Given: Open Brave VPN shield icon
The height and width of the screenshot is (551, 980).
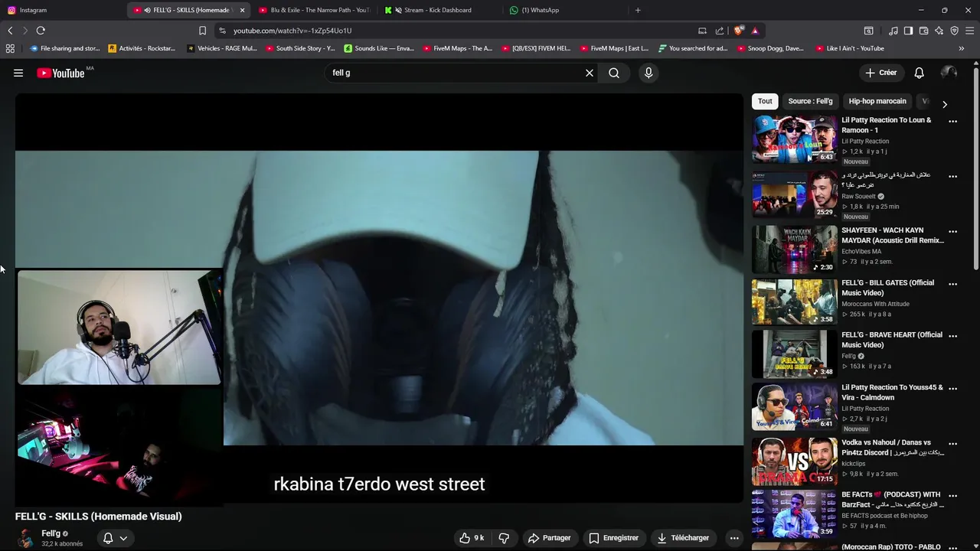Looking at the screenshot, I should [954, 31].
